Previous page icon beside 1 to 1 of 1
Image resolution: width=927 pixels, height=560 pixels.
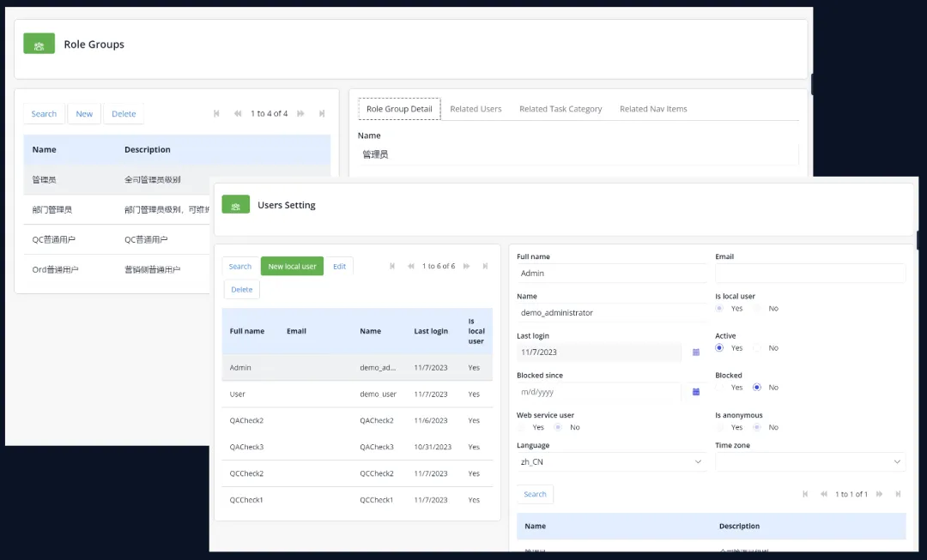click(823, 494)
